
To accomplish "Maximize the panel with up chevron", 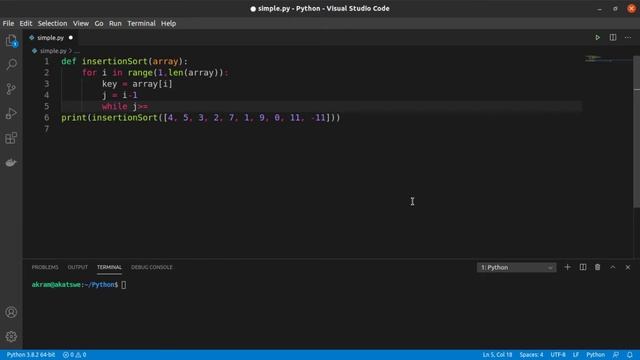I will [x=613, y=267].
